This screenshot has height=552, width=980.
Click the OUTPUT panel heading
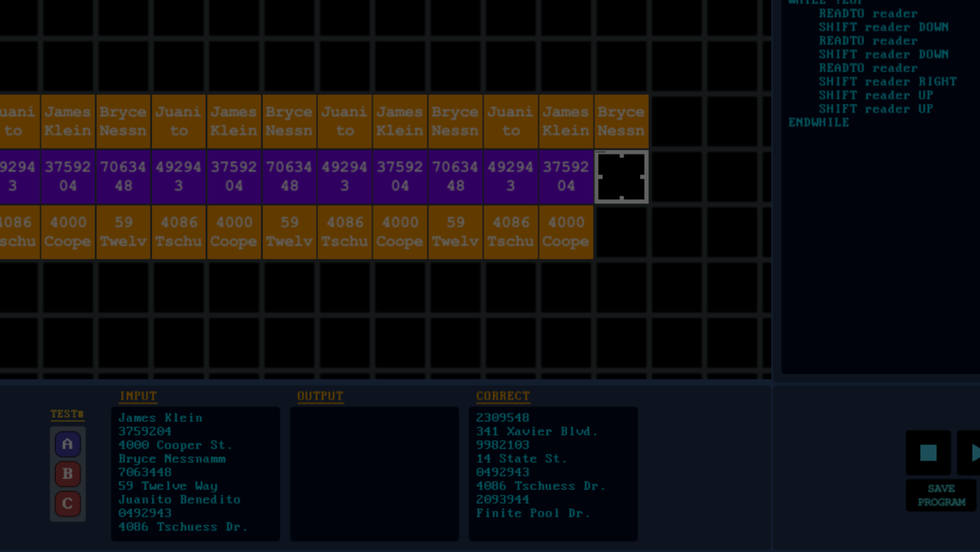pos(320,396)
